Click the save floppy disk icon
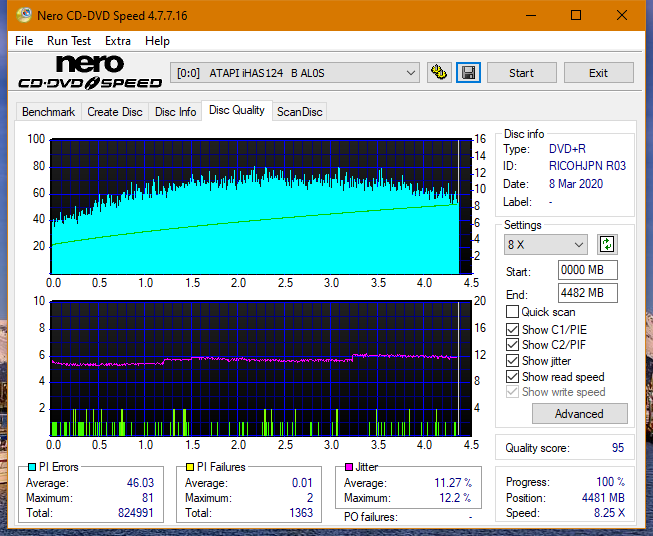This screenshot has width=653, height=536. [x=469, y=73]
